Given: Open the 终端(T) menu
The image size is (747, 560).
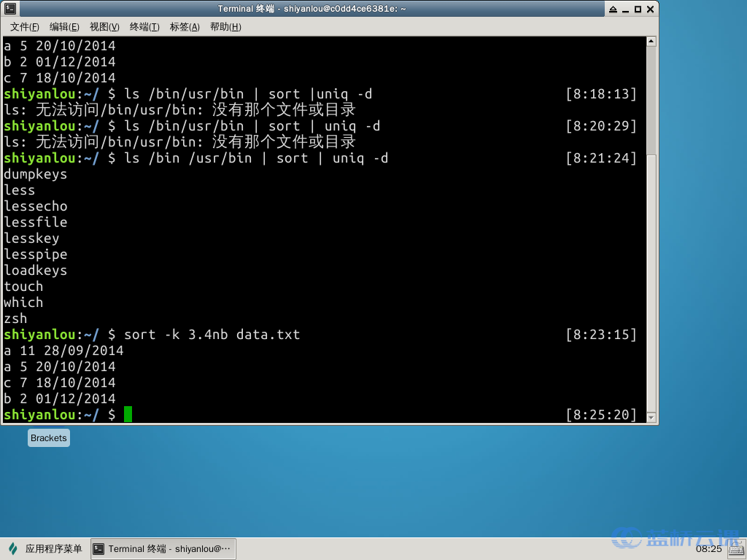Looking at the screenshot, I should click(144, 27).
